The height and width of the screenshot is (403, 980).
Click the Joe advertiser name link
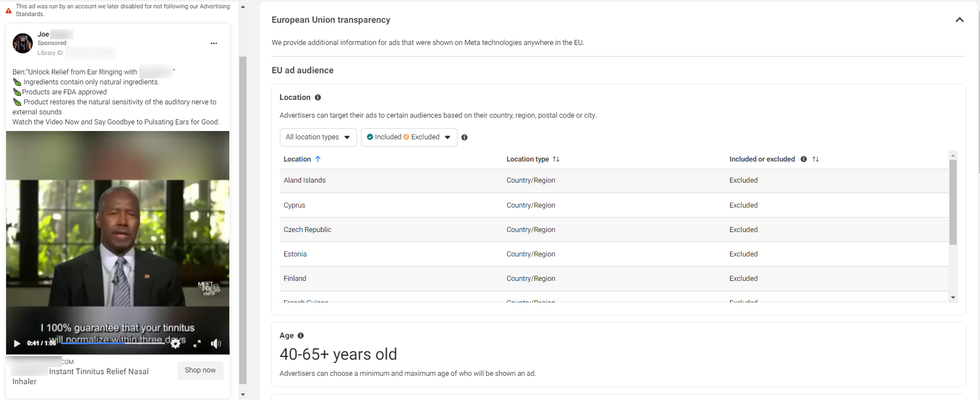(x=43, y=34)
